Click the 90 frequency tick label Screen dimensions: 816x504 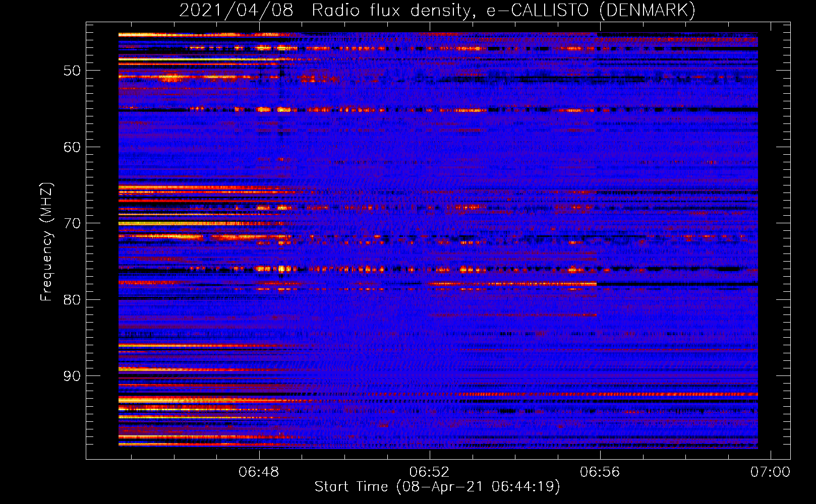click(x=72, y=376)
